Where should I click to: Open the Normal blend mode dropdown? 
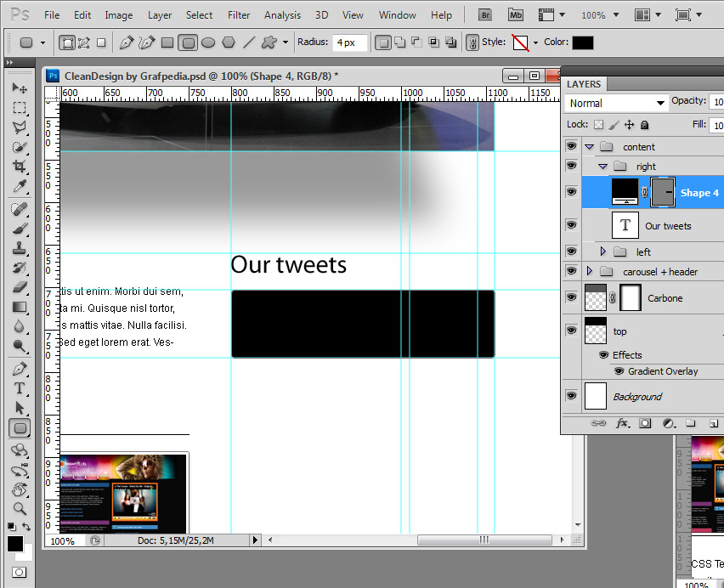616,103
